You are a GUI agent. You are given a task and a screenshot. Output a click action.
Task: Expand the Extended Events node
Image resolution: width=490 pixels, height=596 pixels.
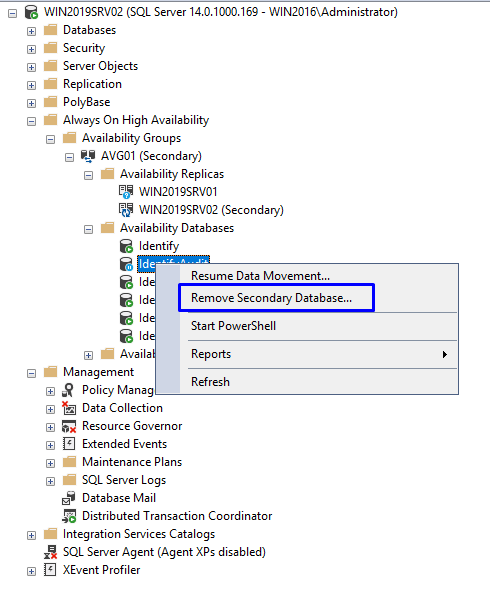(51, 445)
